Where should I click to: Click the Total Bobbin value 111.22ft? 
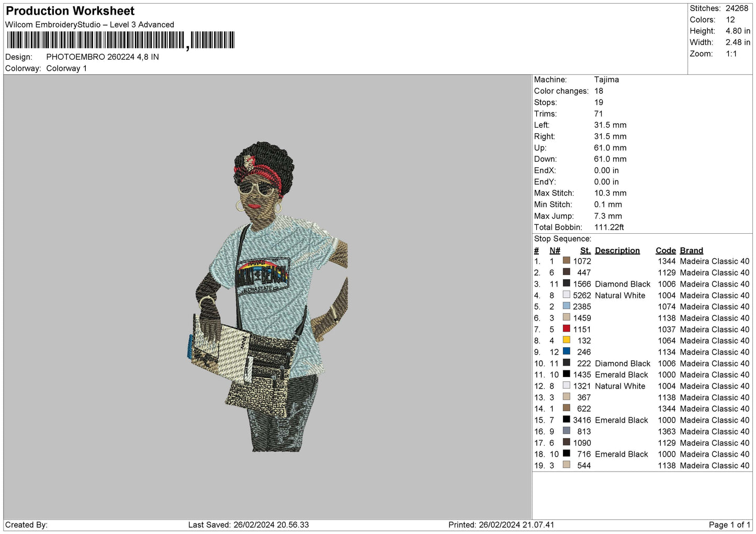(x=609, y=227)
